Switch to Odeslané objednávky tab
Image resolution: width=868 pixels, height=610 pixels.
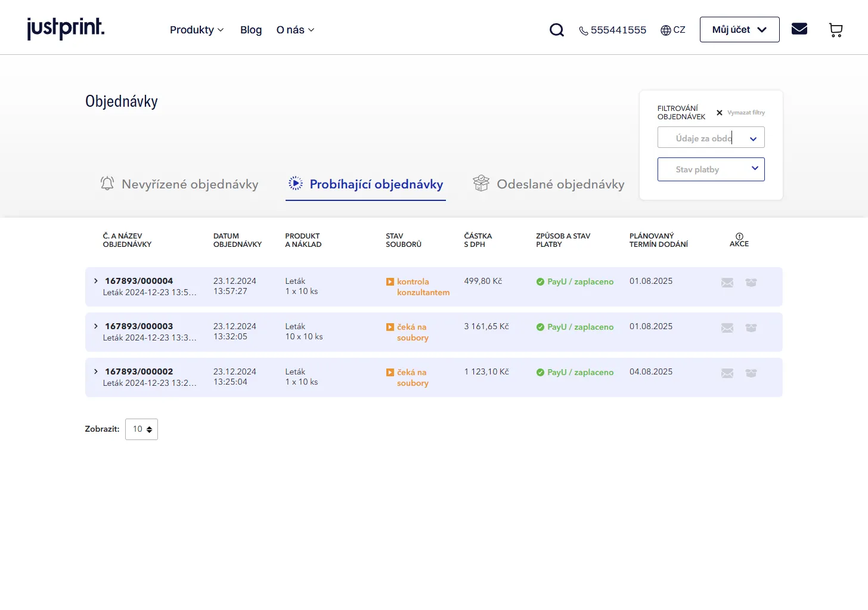(548, 184)
